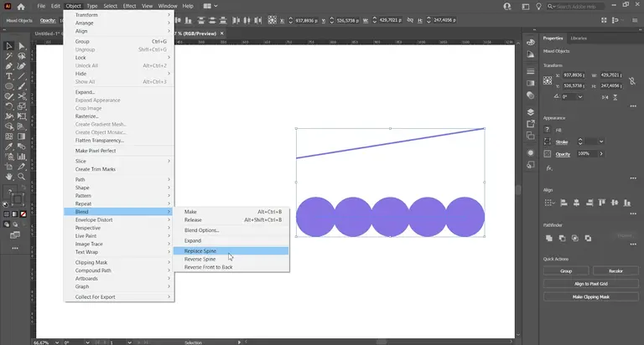Pick the Zoom tool

pos(21,177)
